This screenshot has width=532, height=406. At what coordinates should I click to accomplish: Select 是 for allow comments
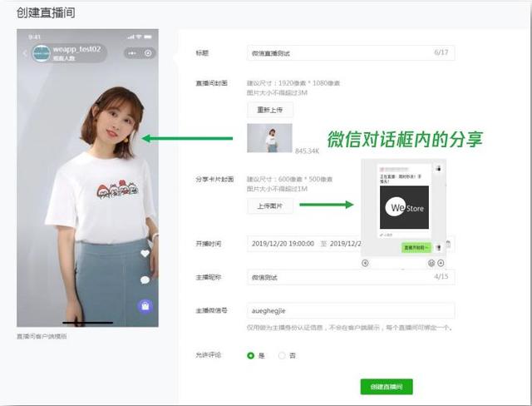250,355
